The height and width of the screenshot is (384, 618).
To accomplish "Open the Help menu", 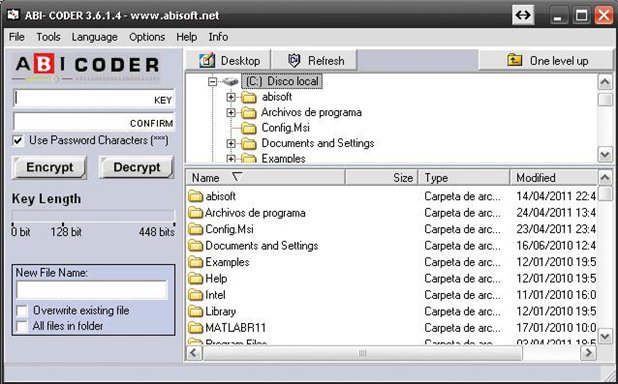I will (x=186, y=37).
